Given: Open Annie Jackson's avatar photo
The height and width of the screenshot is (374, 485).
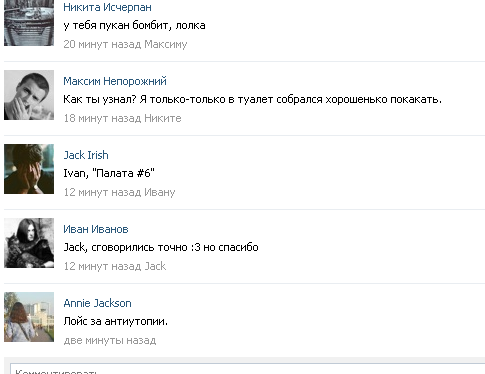Looking at the screenshot, I should click(x=29, y=317).
